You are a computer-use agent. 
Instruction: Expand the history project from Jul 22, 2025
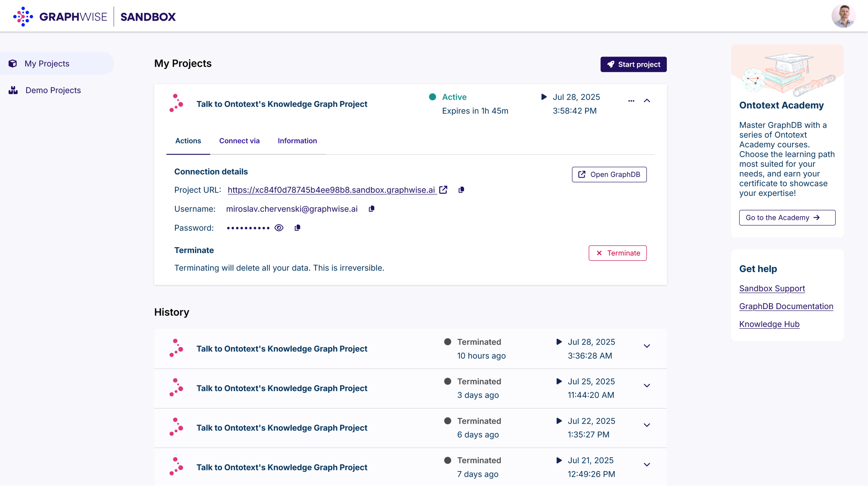click(647, 425)
